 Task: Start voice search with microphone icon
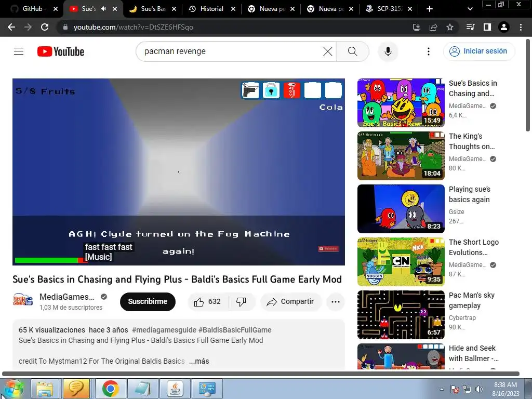388,51
